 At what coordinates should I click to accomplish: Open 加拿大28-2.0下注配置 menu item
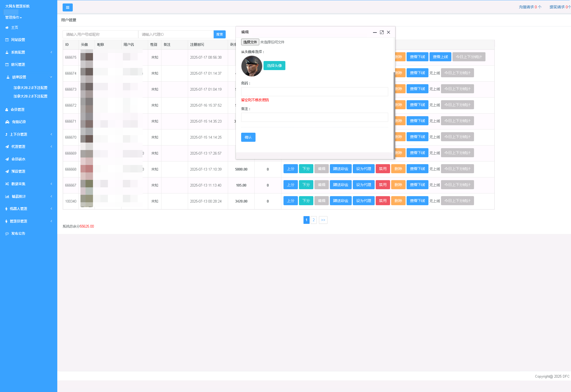(x=30, y=88)
